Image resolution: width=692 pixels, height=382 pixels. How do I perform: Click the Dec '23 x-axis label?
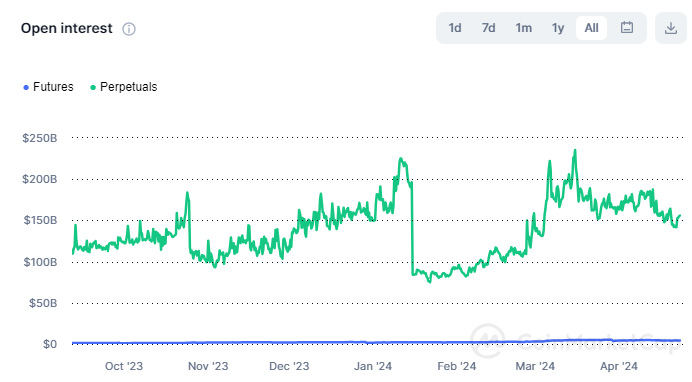[289, 366]
